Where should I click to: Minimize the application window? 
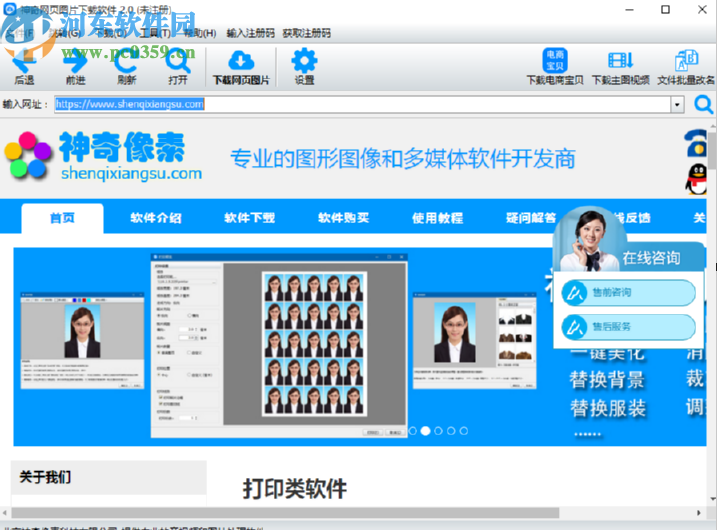[630, 10]
